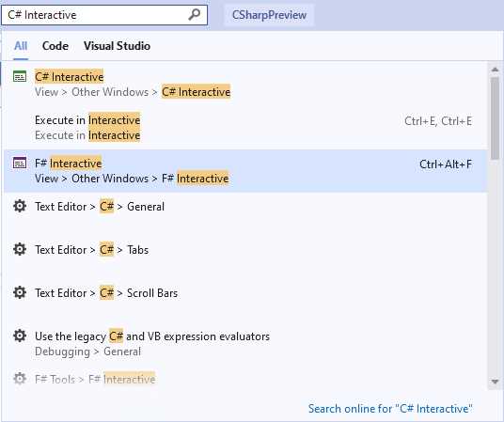Image resolution: width=504 pixels, height=422 pixels.
Task: Open the C# Interactive result
Action: point(245,85)
